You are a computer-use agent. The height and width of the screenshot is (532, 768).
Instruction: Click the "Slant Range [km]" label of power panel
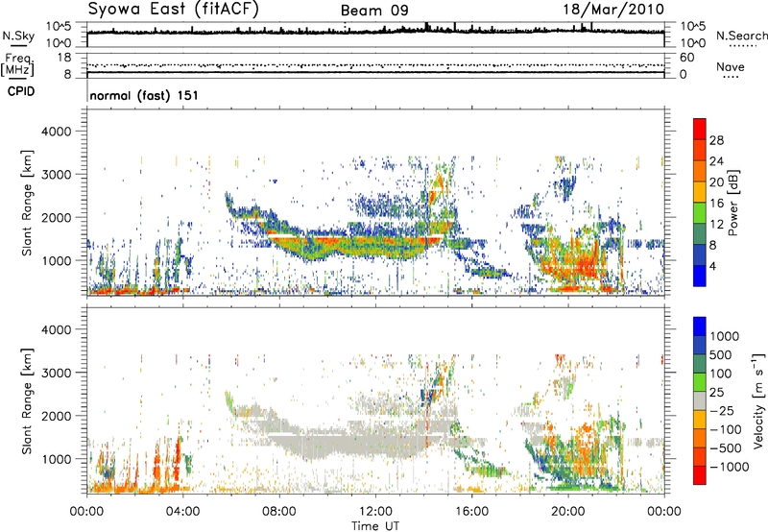click(27, 203)
